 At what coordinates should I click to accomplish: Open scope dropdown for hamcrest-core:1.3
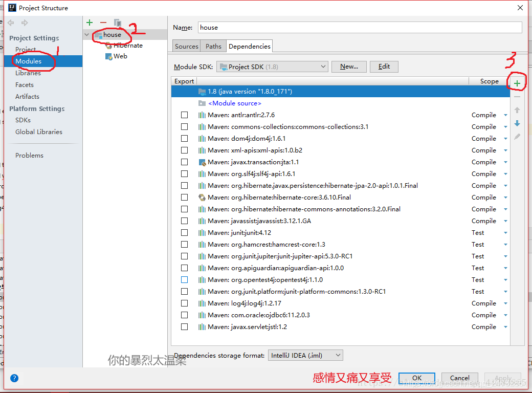[x=505, y=245]
